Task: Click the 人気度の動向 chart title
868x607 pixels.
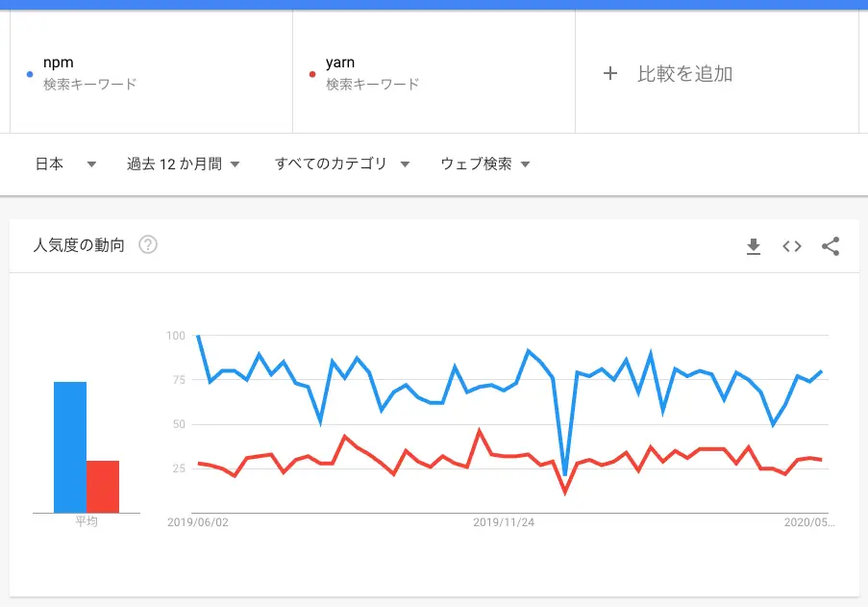Action: (x=79, y=245)
